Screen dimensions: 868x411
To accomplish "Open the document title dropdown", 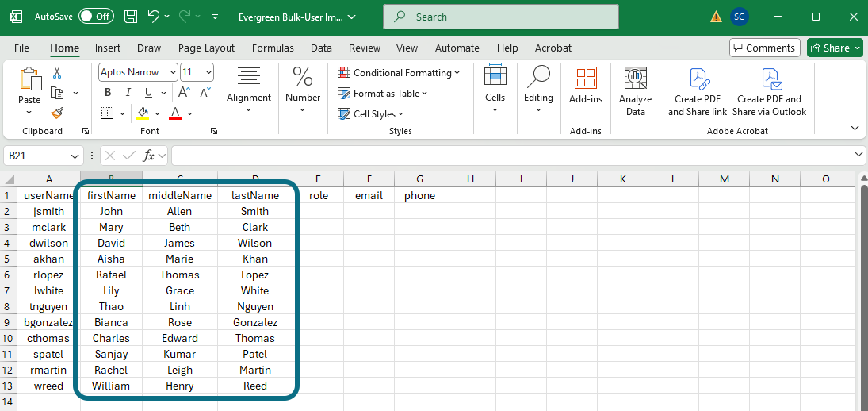I will pos(352,17).
